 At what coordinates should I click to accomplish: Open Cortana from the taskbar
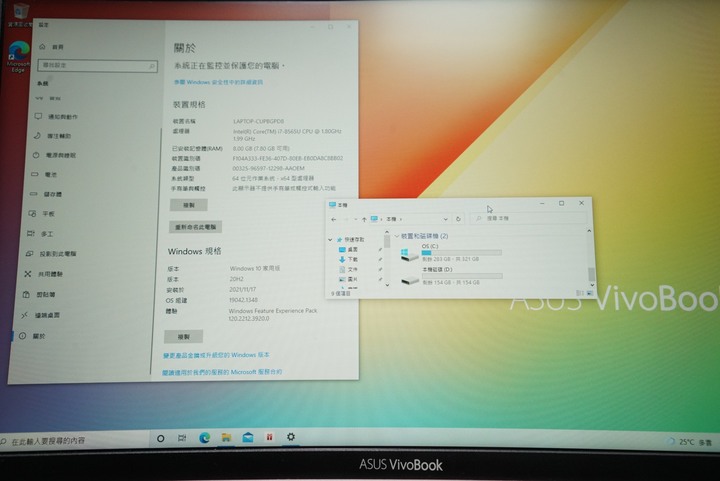pos(160,439)
